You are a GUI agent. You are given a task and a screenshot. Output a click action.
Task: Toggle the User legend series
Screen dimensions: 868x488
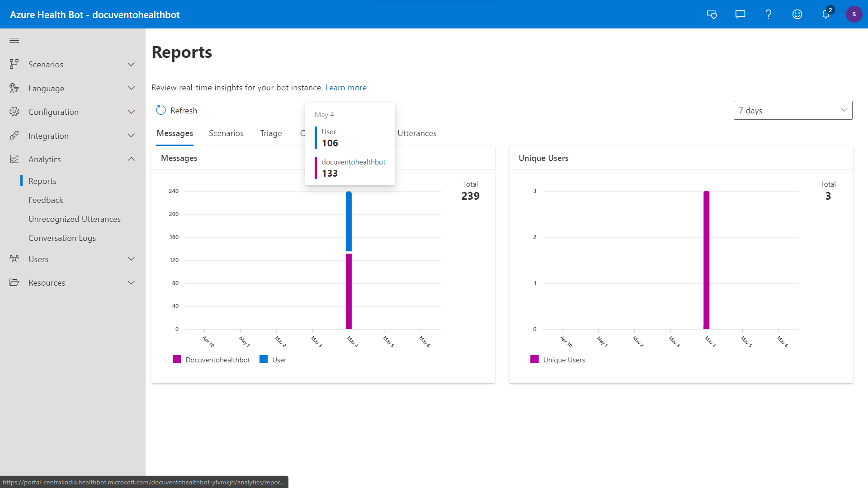pyautogui.click(x=273, y=360)
